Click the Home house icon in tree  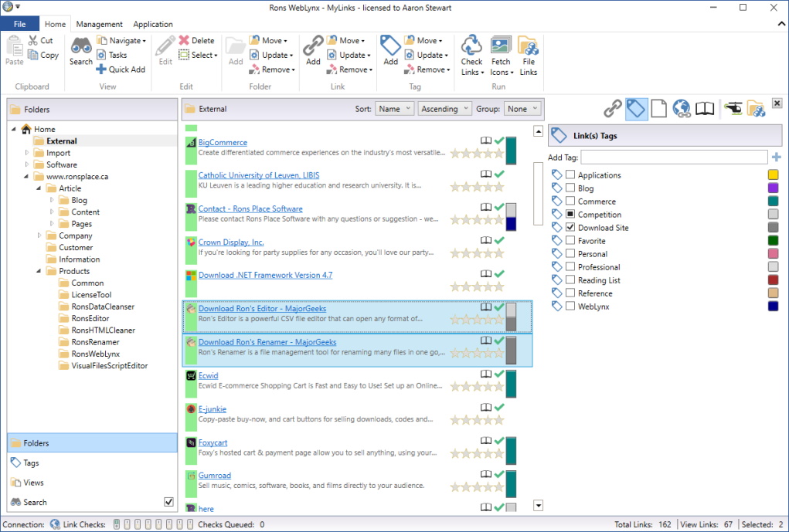(26, 129)
